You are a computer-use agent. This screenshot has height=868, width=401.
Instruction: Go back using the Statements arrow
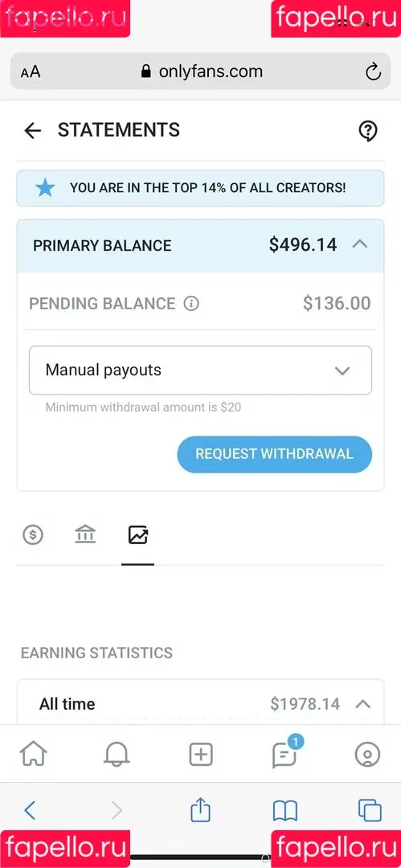(33, 131)
